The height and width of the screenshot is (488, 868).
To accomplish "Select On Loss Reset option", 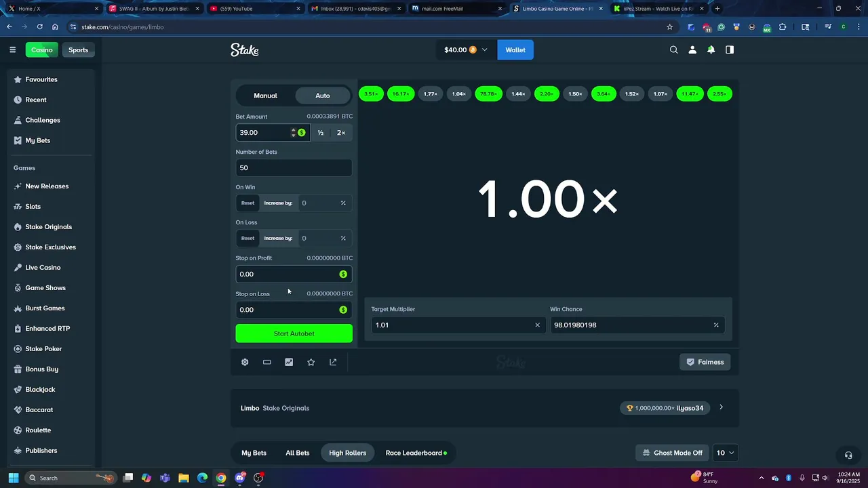I will pyautogui.click(x=248, y=238).
